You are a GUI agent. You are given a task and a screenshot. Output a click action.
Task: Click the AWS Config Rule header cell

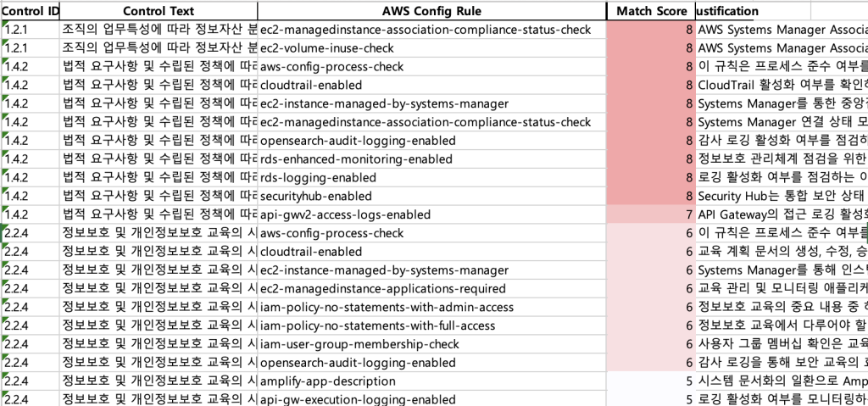tap(431, 11)
